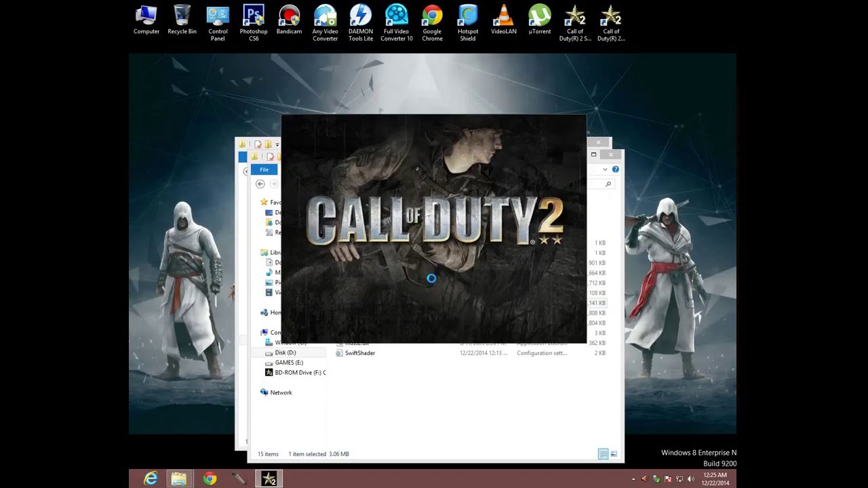
Task: Launch Bandicam from desktop
Action: pos(290,20)
